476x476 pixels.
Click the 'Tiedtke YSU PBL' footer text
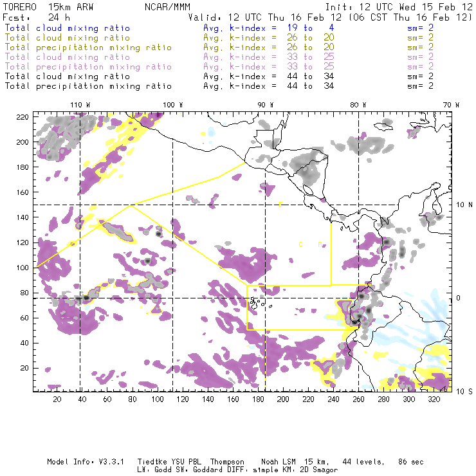point(169,462)
